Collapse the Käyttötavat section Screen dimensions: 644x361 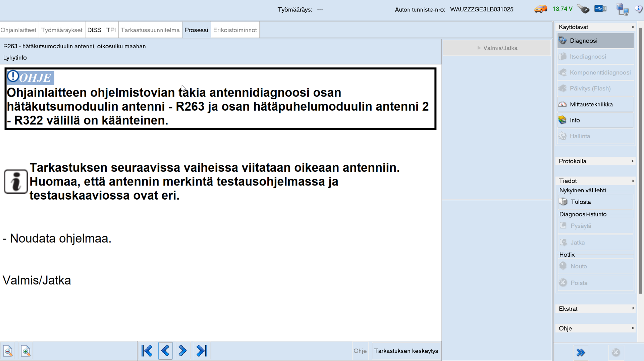pyautogui.click(x=633, y=27)
